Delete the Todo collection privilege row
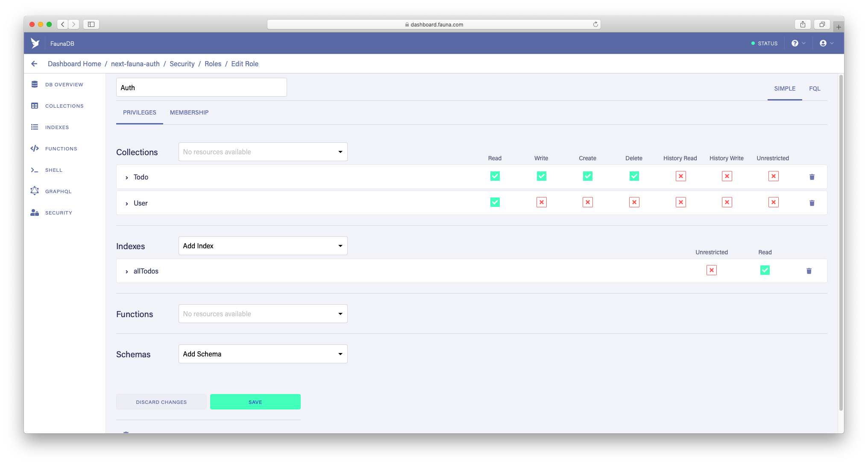This screenshot has width=868, height=465. [812, 177]
